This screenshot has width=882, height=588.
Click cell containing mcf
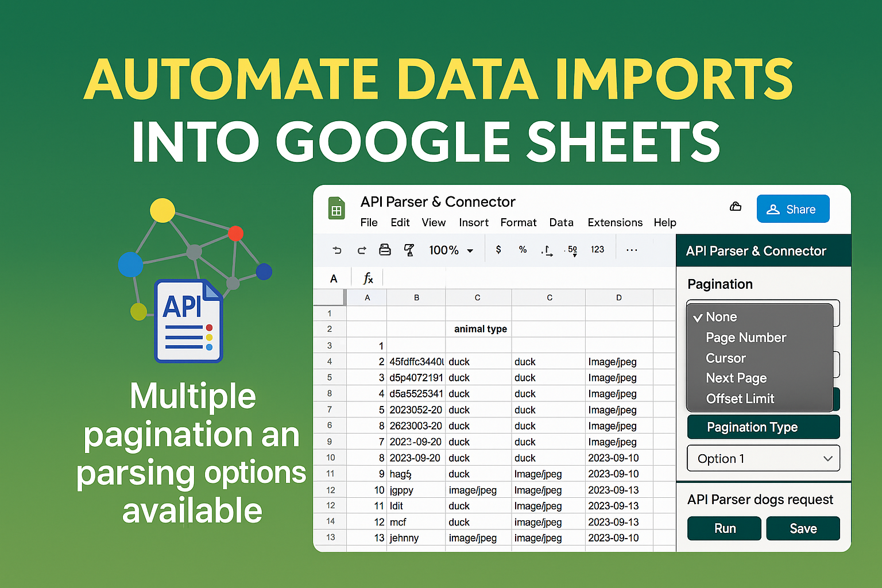pyautogui.click(x=416, y=522)
